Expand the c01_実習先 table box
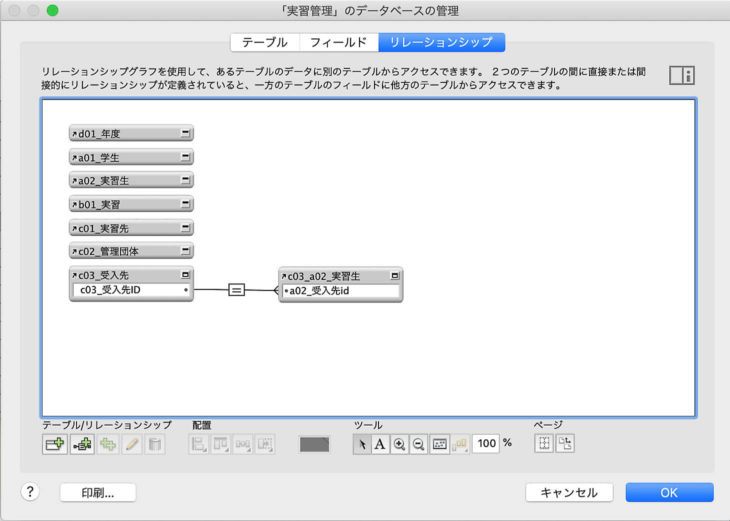This screenshot has height=521, width=730. [185, 227]
